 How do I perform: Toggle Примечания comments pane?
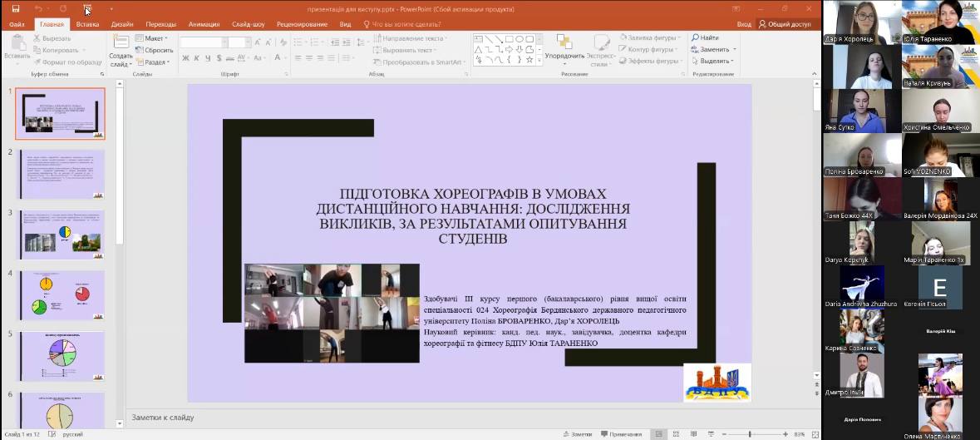point(620,434)
